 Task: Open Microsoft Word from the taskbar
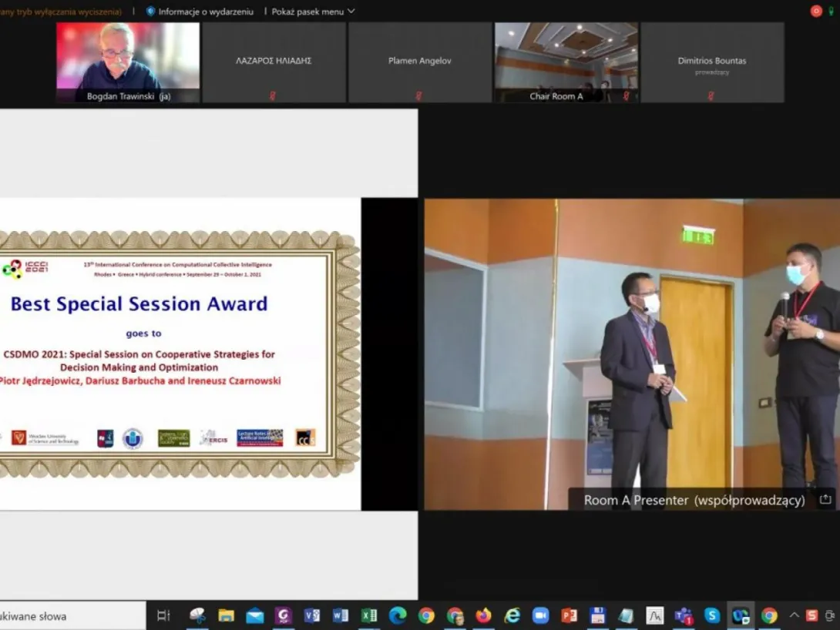(340, 615)
